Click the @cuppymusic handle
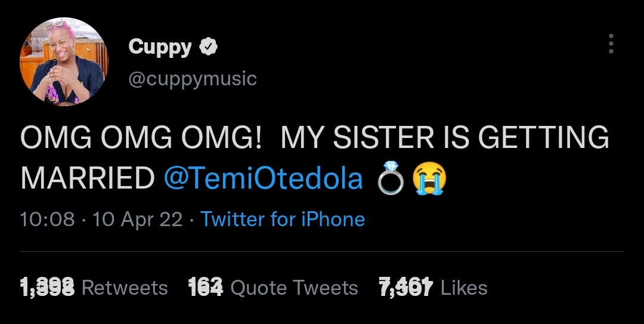This screenshot has width=644, height=324. 192,78
